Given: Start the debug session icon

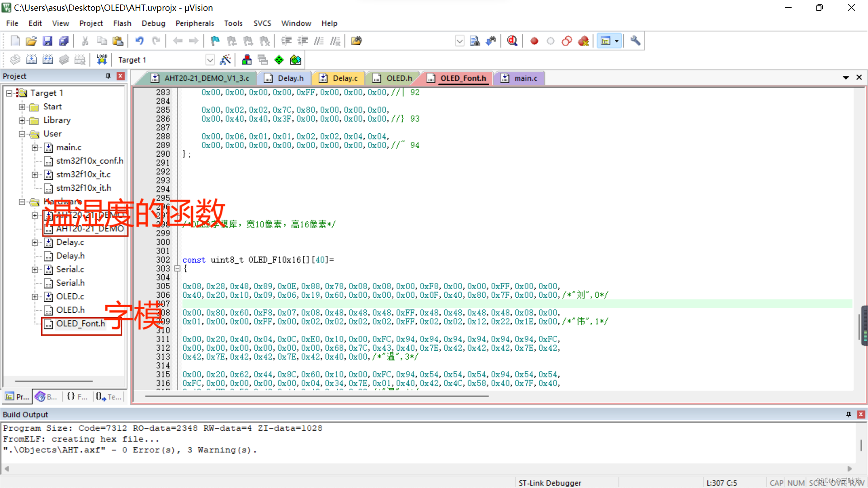Looking at the screenshot, I should (x=512, y=41).
